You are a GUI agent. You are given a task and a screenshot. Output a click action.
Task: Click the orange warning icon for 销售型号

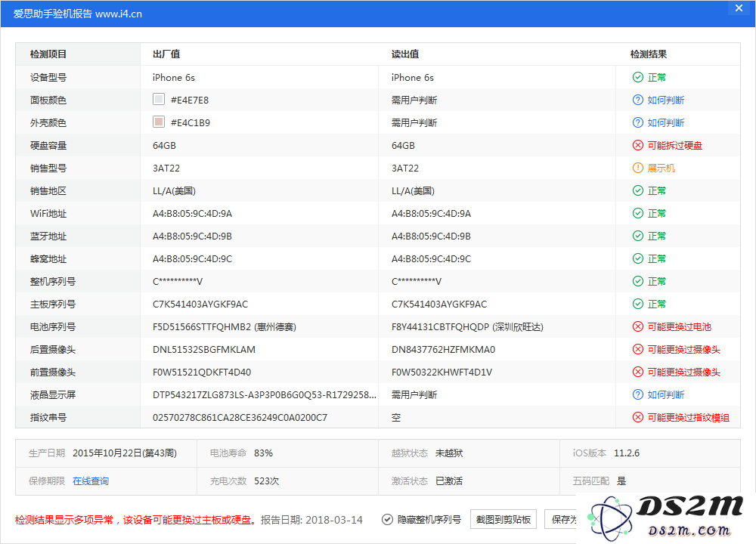(x=637, y=168)
